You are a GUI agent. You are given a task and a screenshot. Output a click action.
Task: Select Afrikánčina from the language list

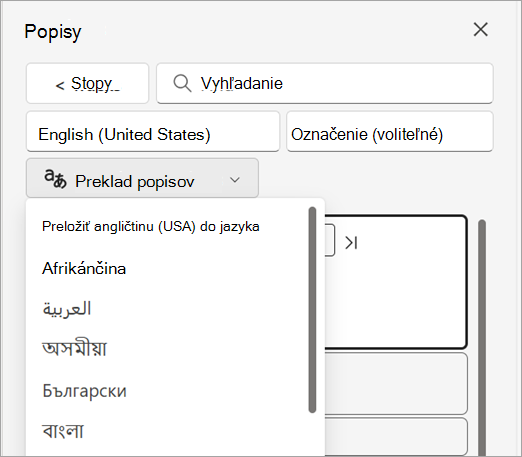(x=84, y=268)
